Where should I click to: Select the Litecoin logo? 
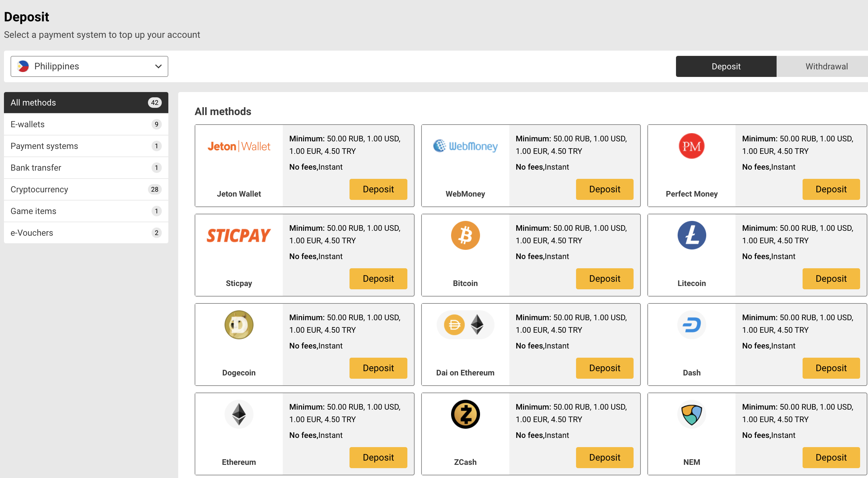691,235
